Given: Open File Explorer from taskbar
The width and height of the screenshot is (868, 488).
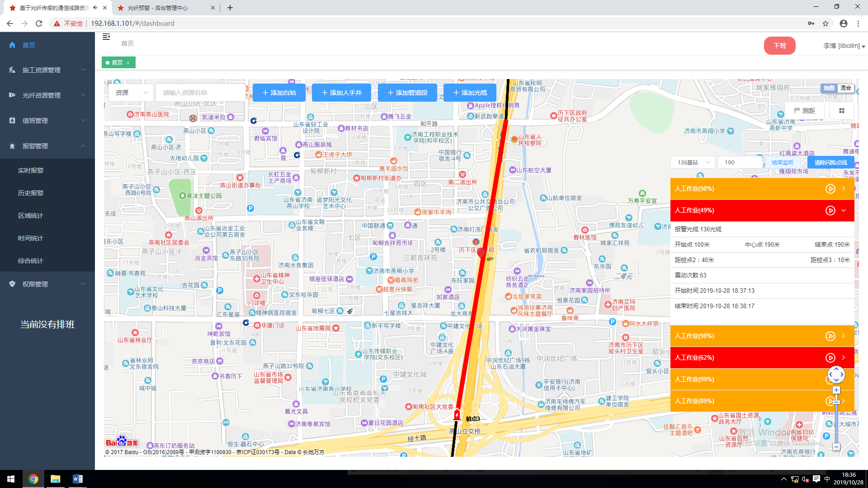Looking at the screenshot, I should click(55, 479).
